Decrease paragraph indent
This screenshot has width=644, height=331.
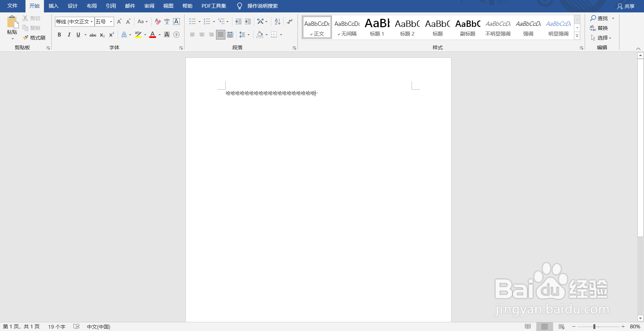(238, 21)
